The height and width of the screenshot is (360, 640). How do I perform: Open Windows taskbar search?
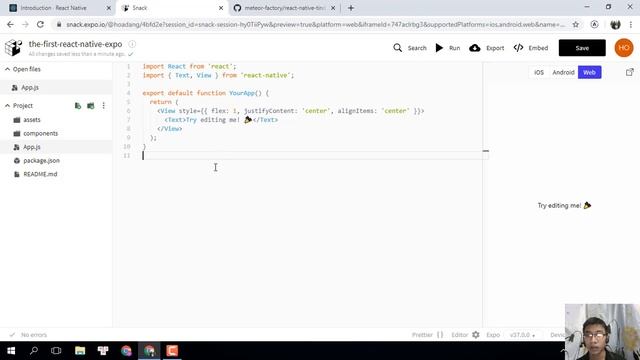pos(34,351)
